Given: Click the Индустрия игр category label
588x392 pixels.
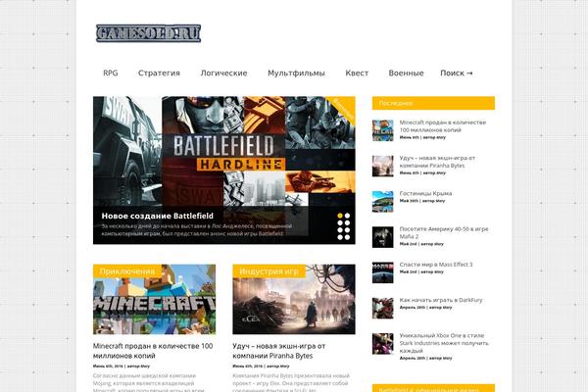Looking at the screenshot, I should click(x=269, y=271).
